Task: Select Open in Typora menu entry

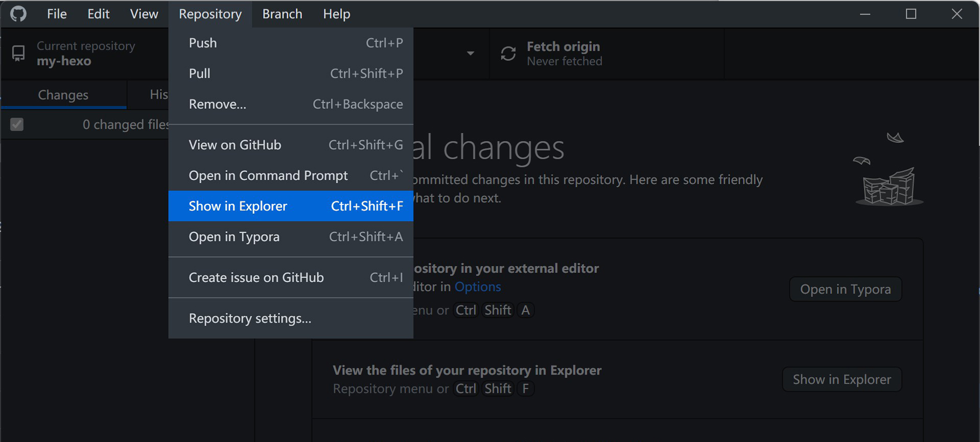Action: tap(291, 237)
